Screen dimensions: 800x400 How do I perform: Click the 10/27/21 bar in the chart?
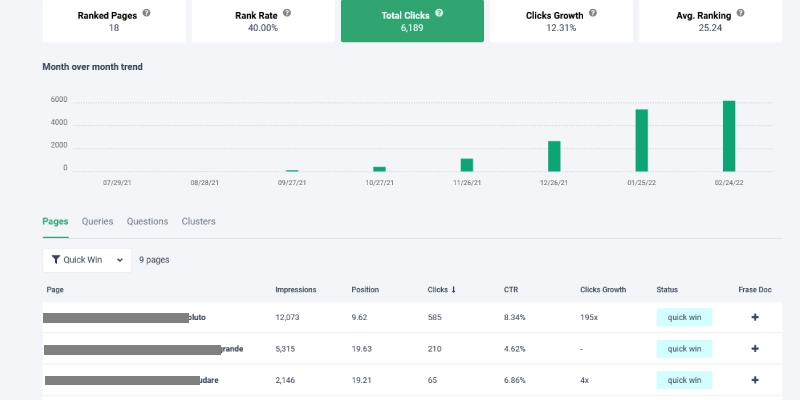380,169
